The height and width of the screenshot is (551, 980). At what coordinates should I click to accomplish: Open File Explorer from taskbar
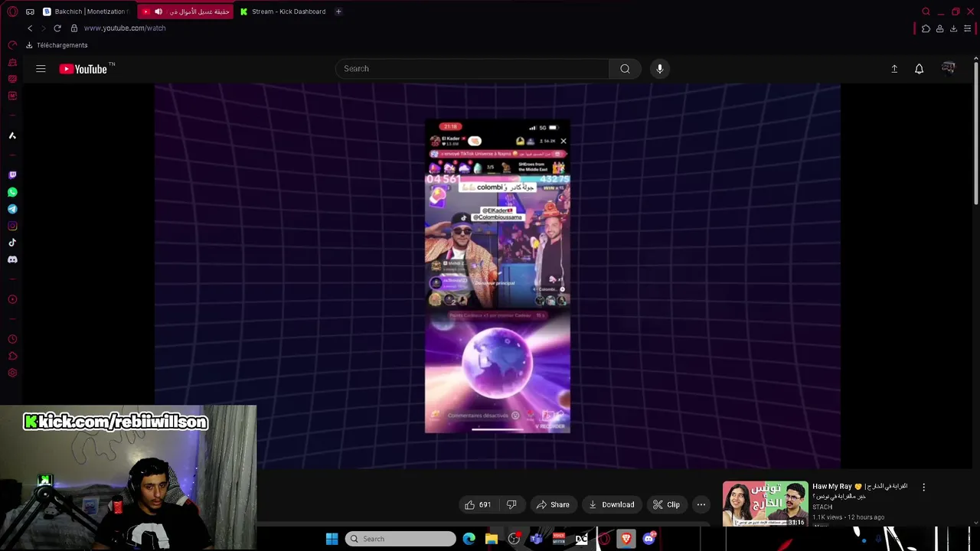tap(492, 539)
